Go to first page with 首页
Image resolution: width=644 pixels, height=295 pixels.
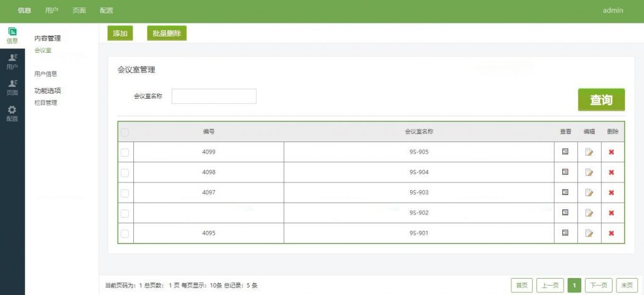(521, 286)
